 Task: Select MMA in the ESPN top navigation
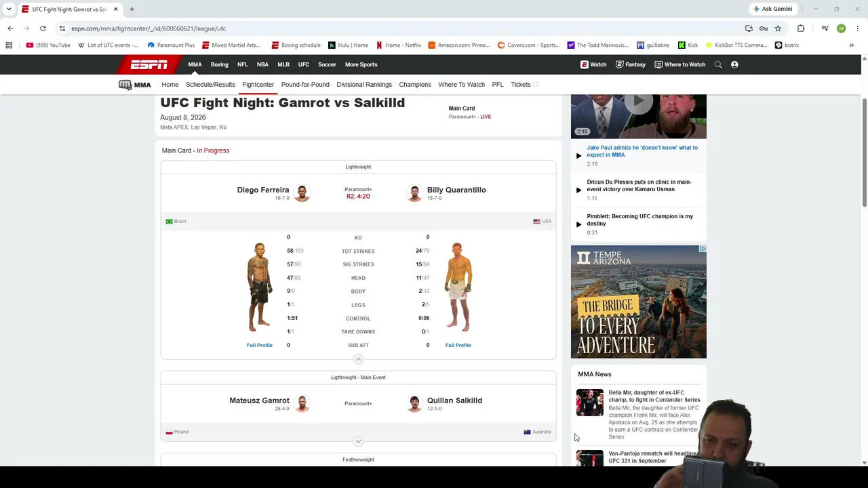[195, 64]
